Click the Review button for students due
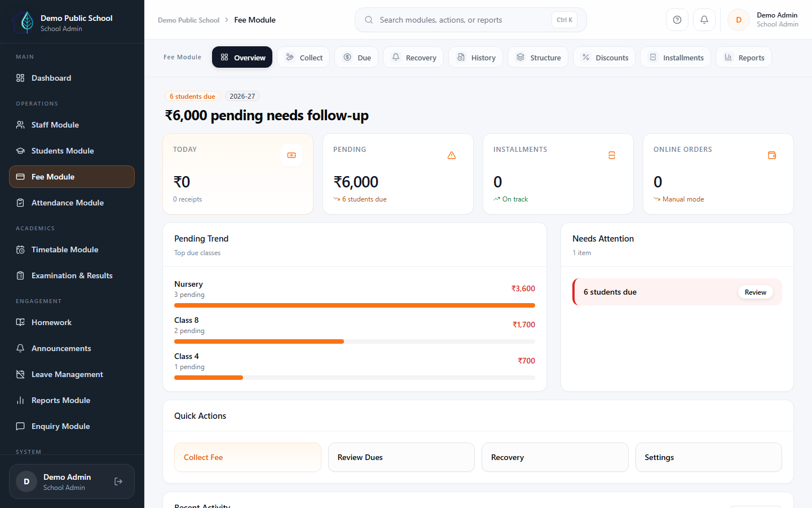This screenshot has height=508, width=812. [x=755, y=292]
